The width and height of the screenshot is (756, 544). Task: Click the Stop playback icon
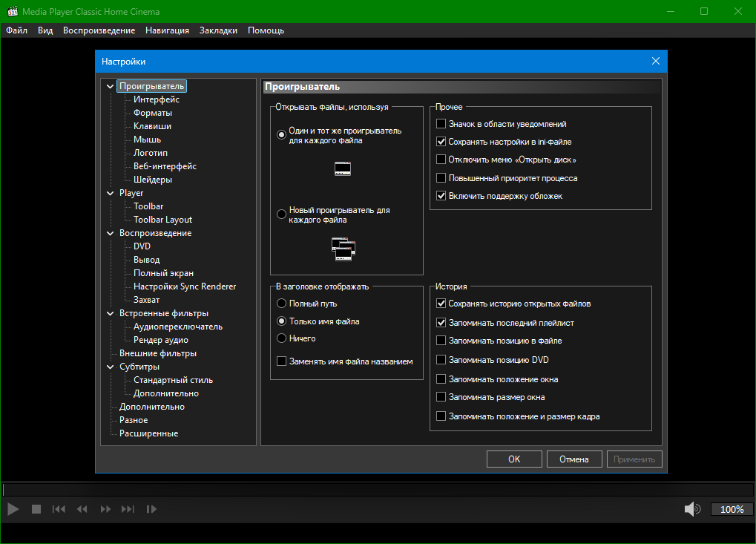36,509
